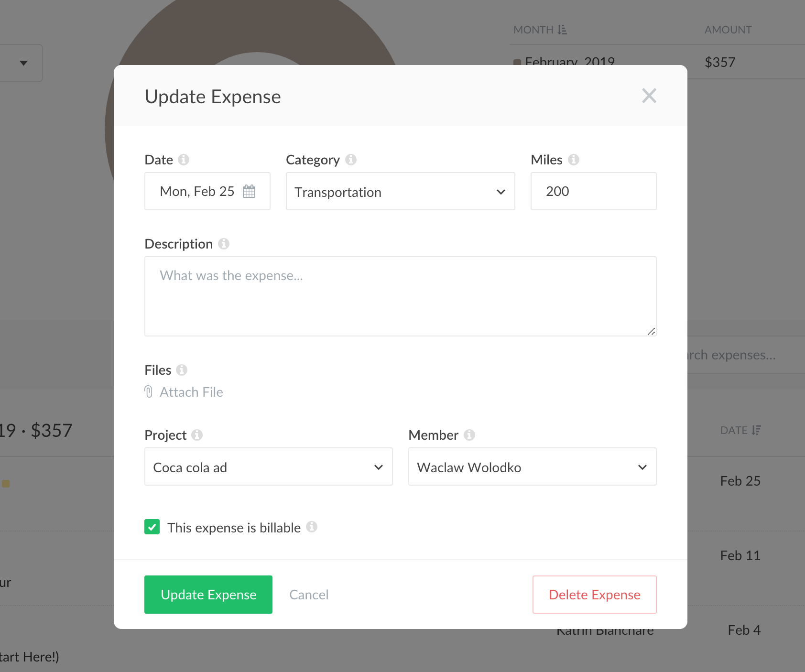Screen dimensions: 805x672
Task: Click the paperclip attach icon
Action: [x=149, y=392]
